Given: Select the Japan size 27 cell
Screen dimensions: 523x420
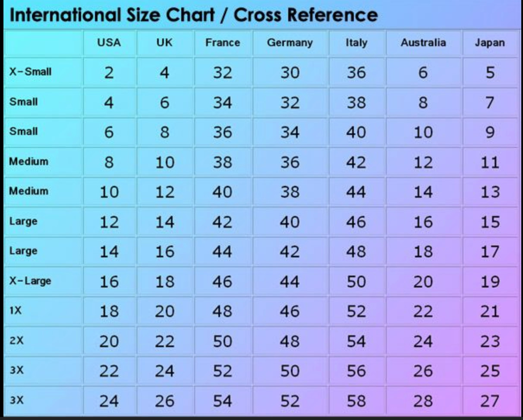Looking at the screenshot, I should coord(490,401).
